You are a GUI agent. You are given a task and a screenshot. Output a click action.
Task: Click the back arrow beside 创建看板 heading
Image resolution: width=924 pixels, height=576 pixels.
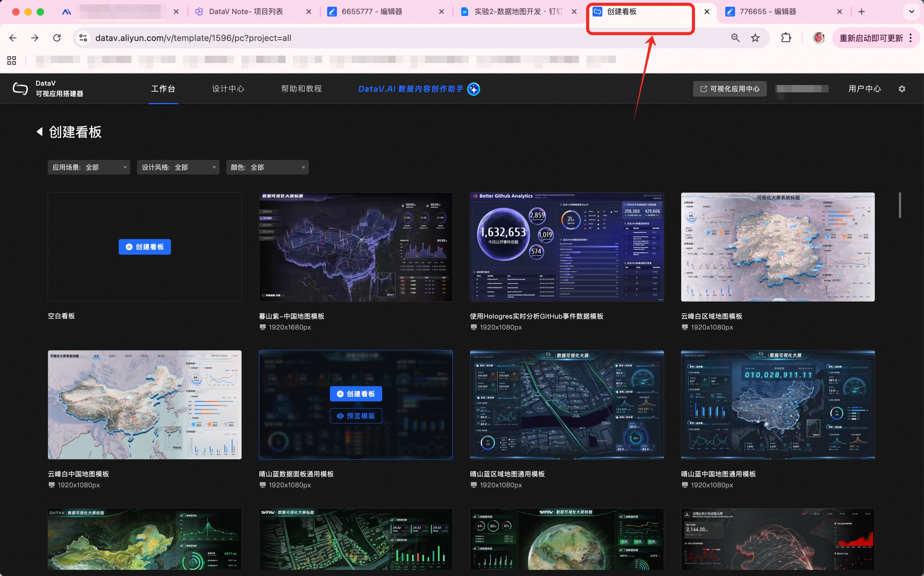click(40, 132)
